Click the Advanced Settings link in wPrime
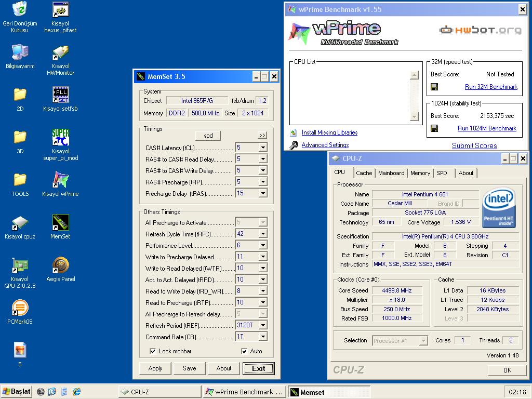Viewport: 532px width, 399px height. pyautogui.click(x=325, y=145)
